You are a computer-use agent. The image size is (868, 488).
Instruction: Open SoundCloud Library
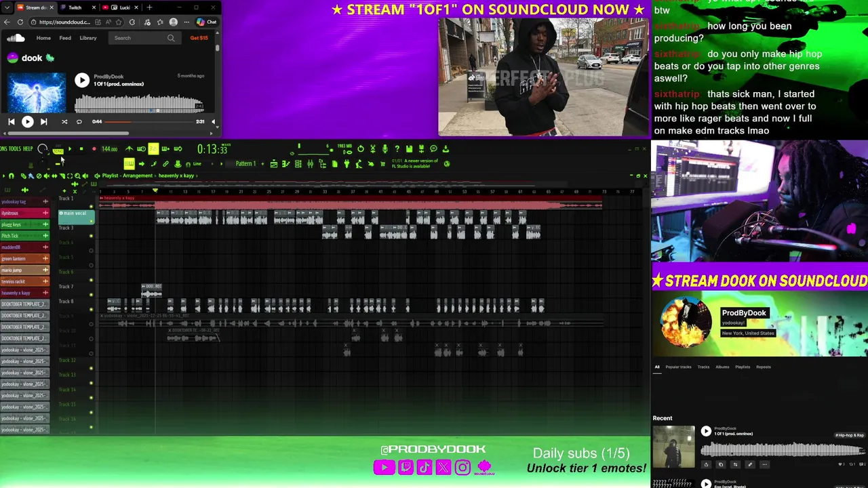tap(88, 38)
